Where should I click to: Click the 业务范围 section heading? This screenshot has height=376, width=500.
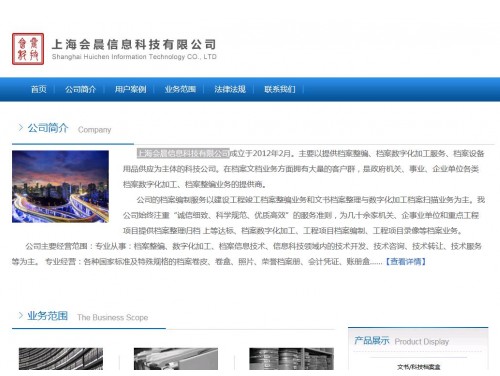[x=48, y=315]
